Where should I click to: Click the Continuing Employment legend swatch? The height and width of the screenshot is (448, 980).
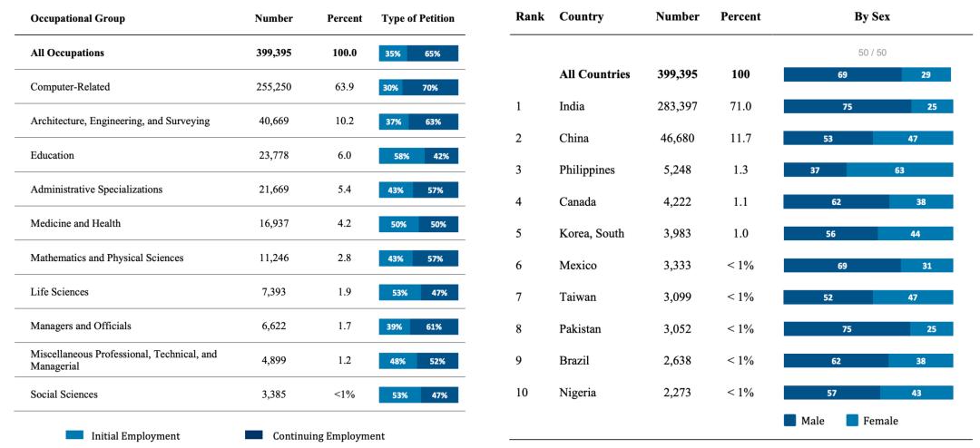254,435
